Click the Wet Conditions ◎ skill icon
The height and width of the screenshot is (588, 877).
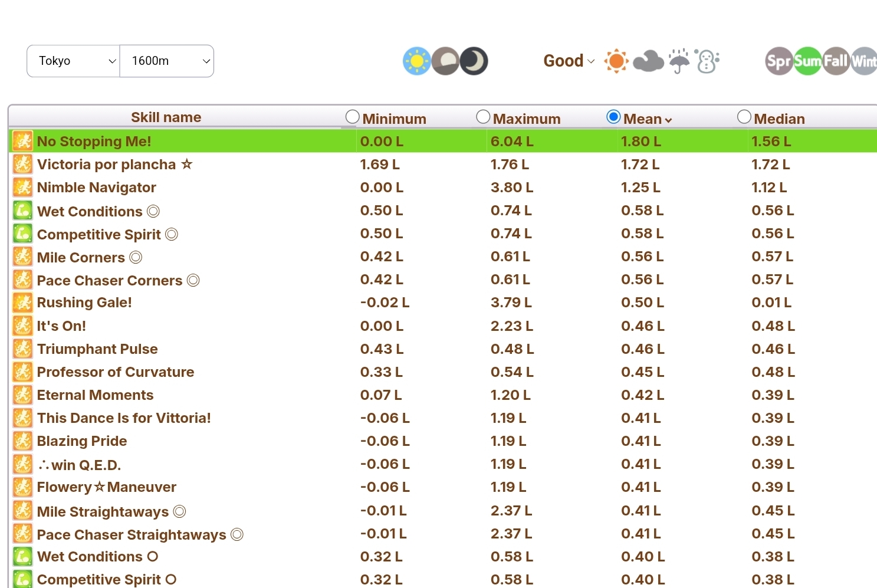click(x=22, y=211)
